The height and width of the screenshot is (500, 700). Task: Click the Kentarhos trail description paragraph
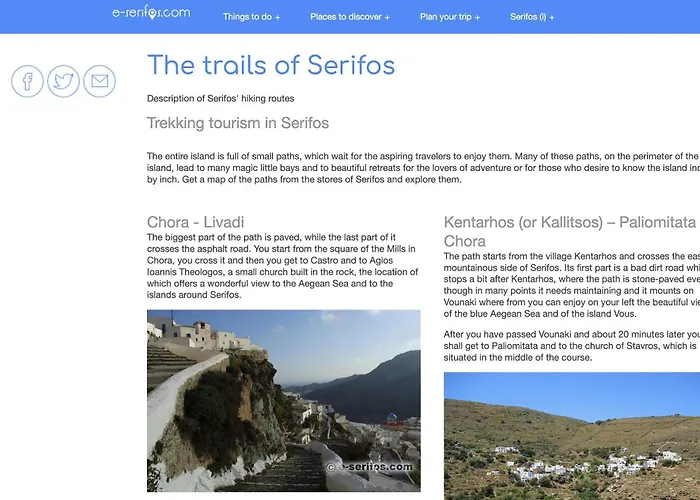pyautogui.click(x=571, y=285)
